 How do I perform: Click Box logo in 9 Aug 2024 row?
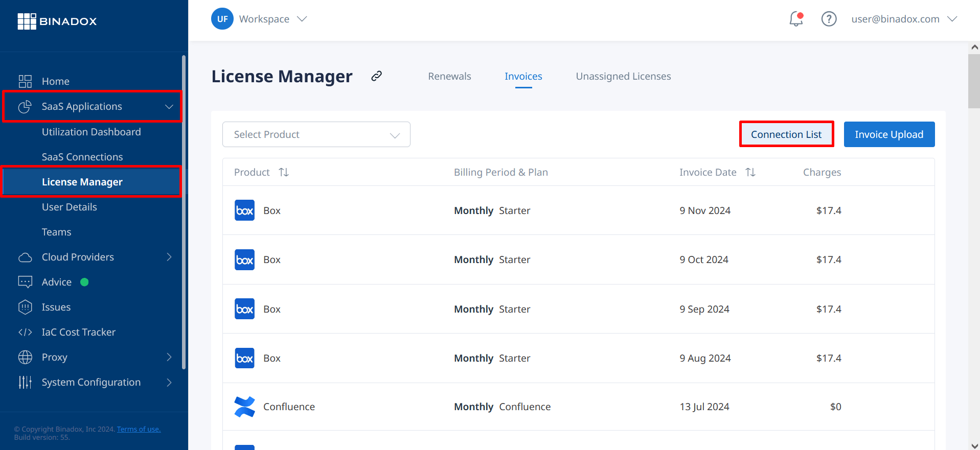tap(244, 358)
